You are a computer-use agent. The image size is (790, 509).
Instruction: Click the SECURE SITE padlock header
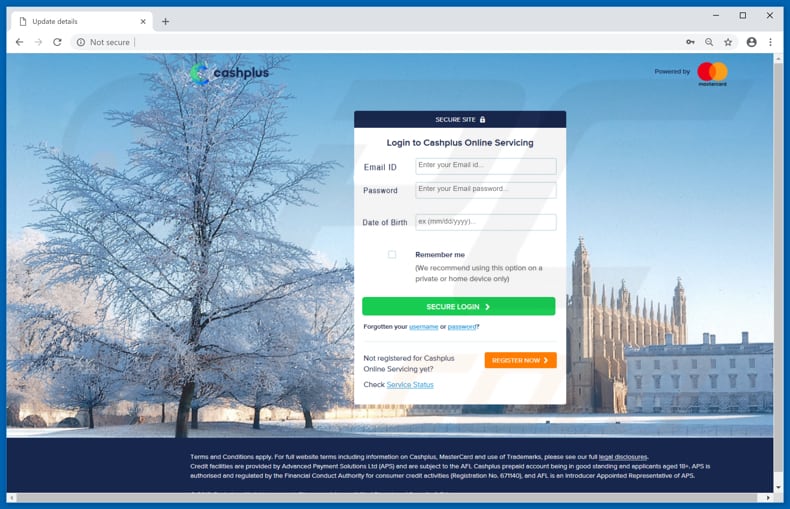coord(460,119)
